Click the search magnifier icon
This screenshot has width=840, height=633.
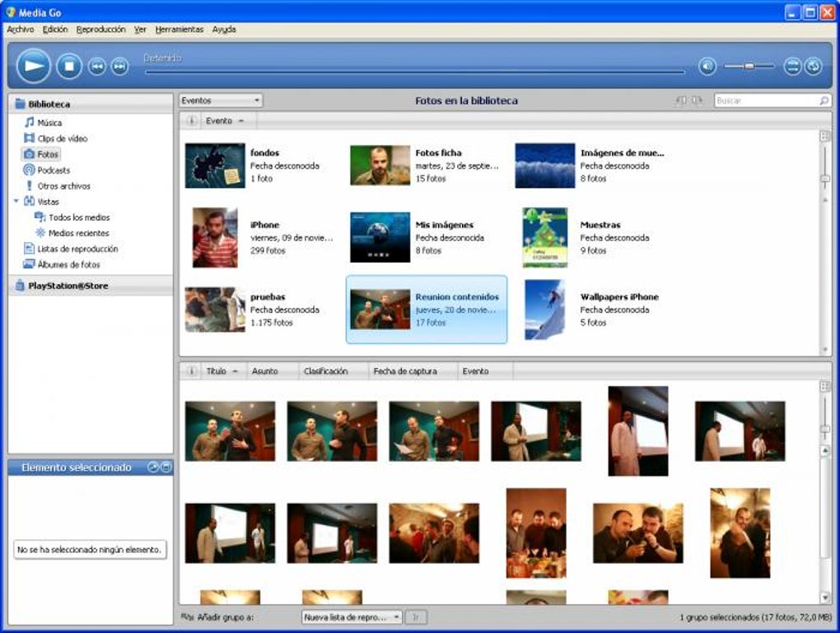pyautogui.click(x=824, y=100)
